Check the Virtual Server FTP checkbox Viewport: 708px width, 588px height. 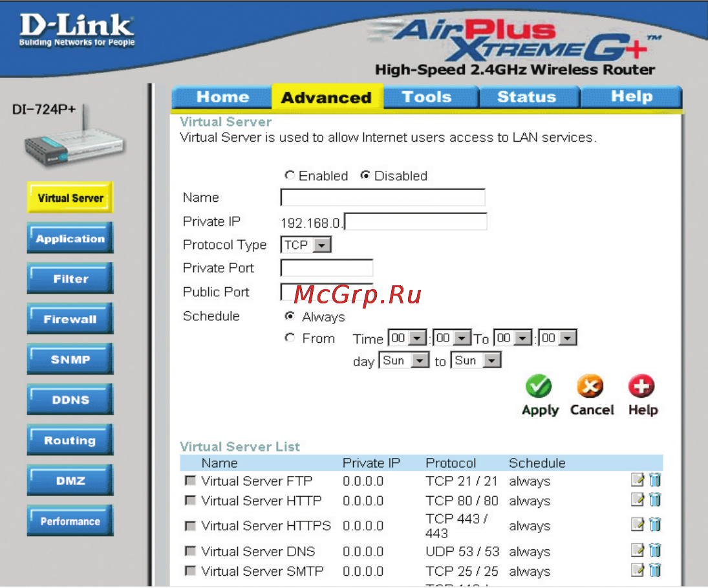(x=190, y=481)
